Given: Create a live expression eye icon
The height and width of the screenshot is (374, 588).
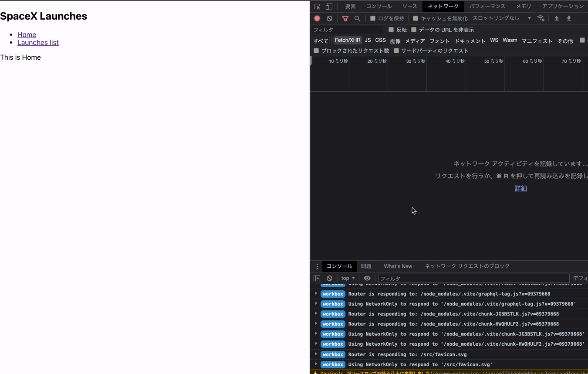Looking at the screenshot, I should 367,278.
